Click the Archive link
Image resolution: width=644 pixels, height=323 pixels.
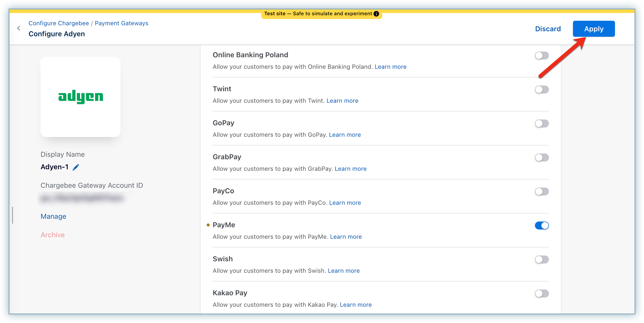(x=53, y=235)
